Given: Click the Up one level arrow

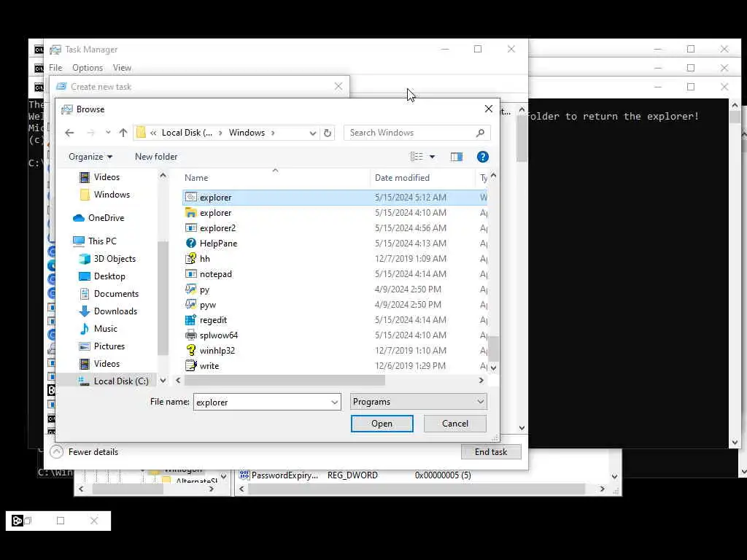Looking at the screenshot, I should click(123, 133).
